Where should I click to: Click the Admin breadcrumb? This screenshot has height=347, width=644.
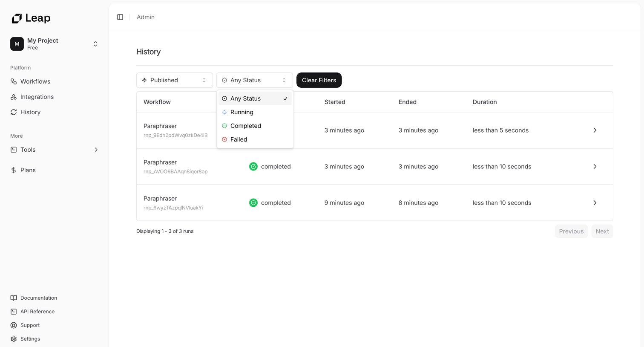pos(146,17)
